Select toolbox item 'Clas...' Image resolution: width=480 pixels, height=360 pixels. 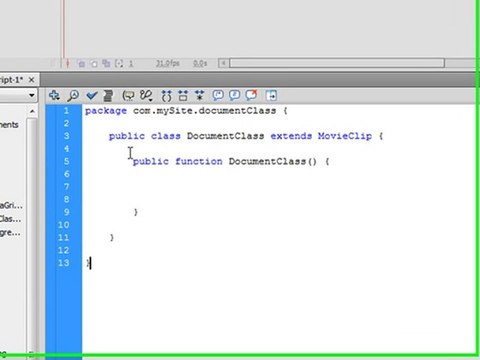pos(10,219)
